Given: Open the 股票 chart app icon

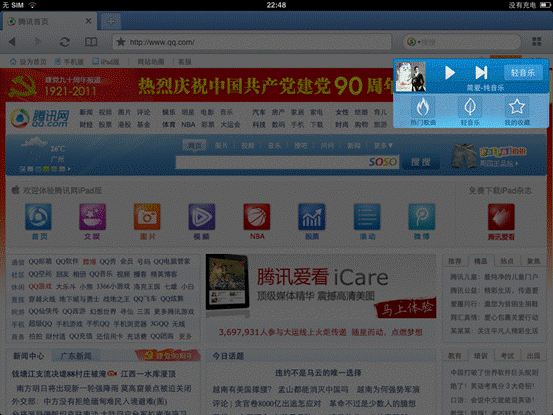Looking at the screenshot, I should (x=312, y=217).
